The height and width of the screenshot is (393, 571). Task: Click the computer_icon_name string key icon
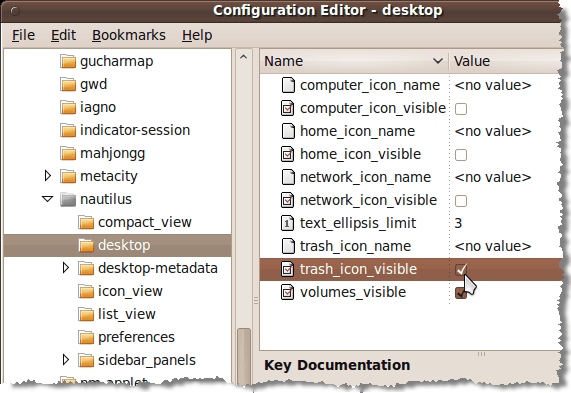tap(288, 85)
